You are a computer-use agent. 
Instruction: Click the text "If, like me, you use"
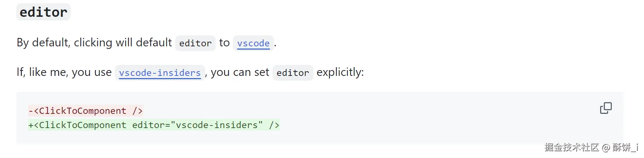point(64,72)
